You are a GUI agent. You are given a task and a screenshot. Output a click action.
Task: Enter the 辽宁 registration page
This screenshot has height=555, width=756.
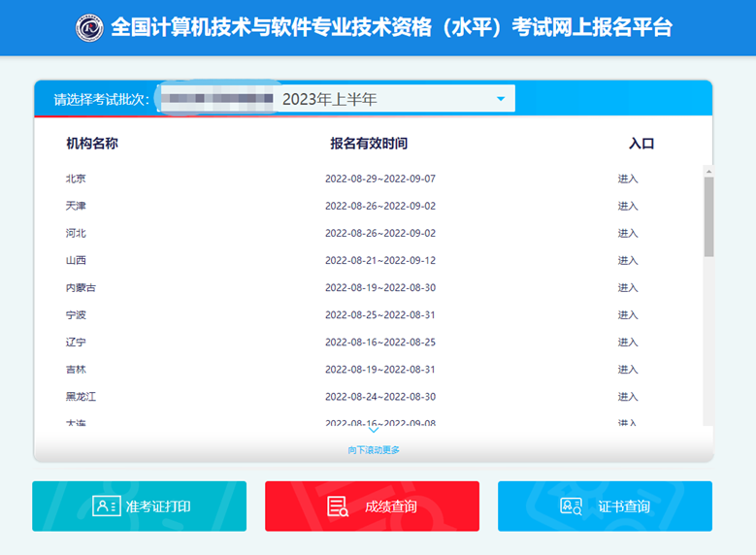pyautogui.click(x=628, y=342)
